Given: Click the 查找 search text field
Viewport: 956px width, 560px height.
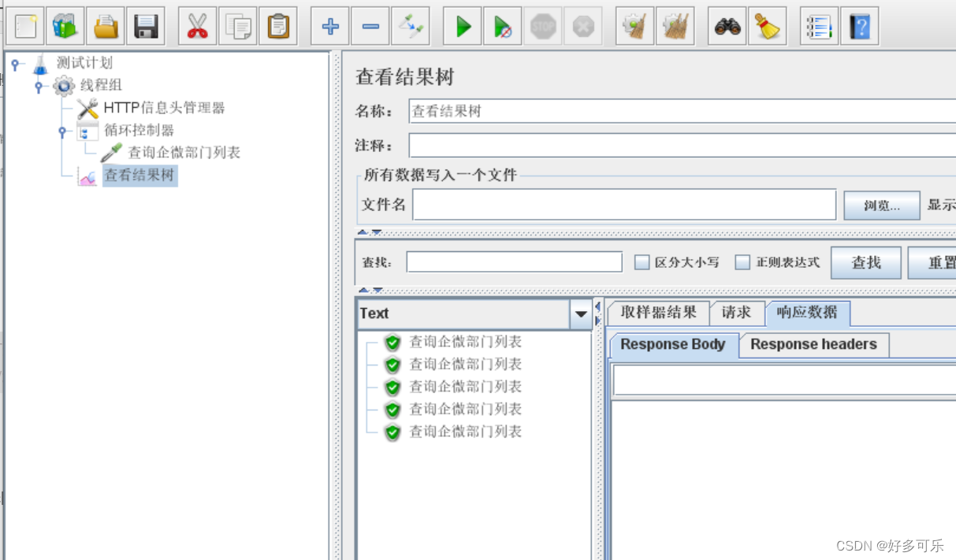Looking at the screenshot, I should [514, 262].
